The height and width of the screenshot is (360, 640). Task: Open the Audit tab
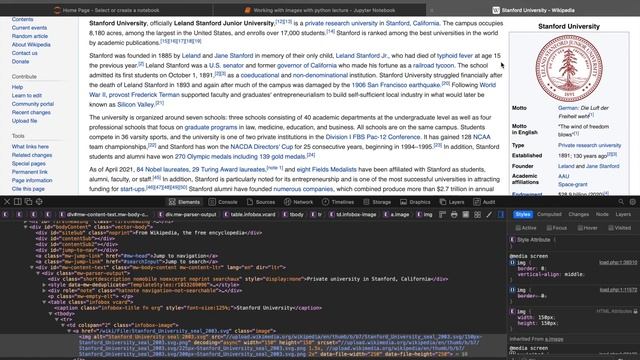pyautogui.click(x=484, y=202)
